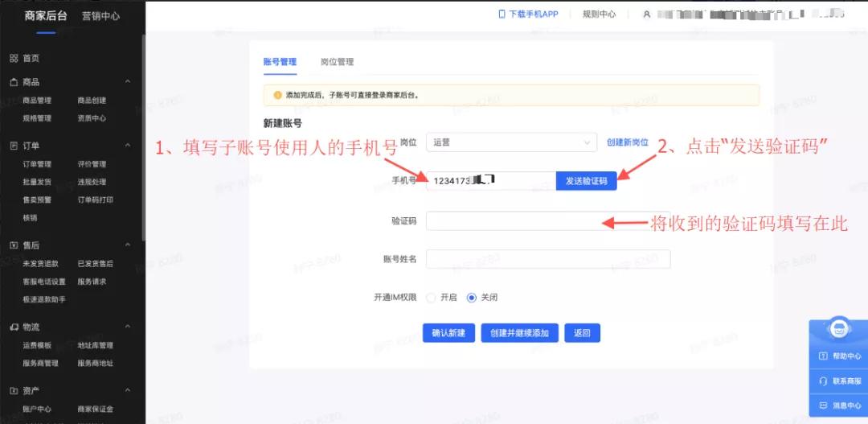
Task: Open 运费模板 in the sidebar
Action: (x=37, y=345)
